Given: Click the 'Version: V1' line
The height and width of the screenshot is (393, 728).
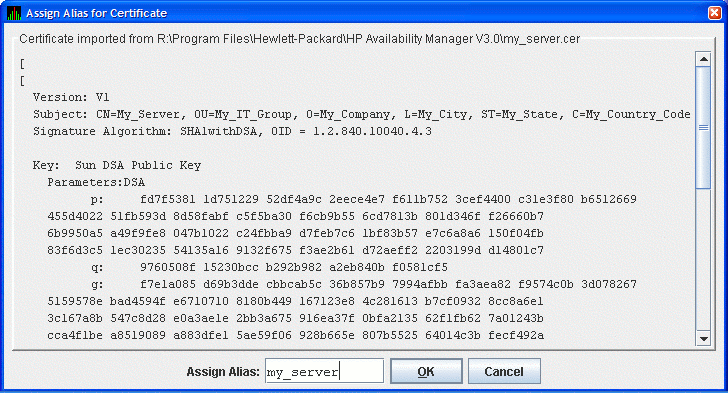Looking at the screenshot, I should (x=71, y=97).
